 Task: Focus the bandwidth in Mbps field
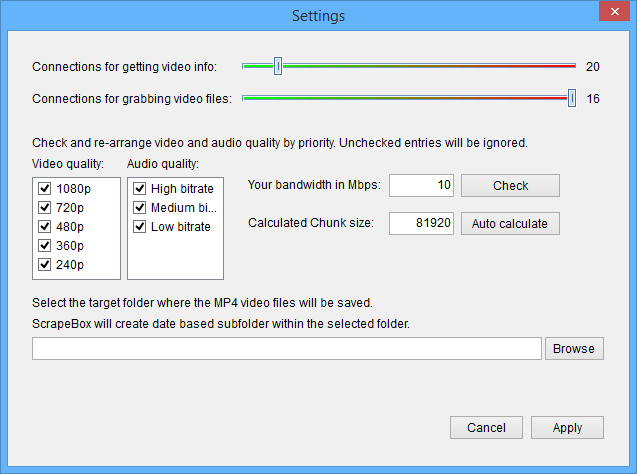(x=421, y=186)
